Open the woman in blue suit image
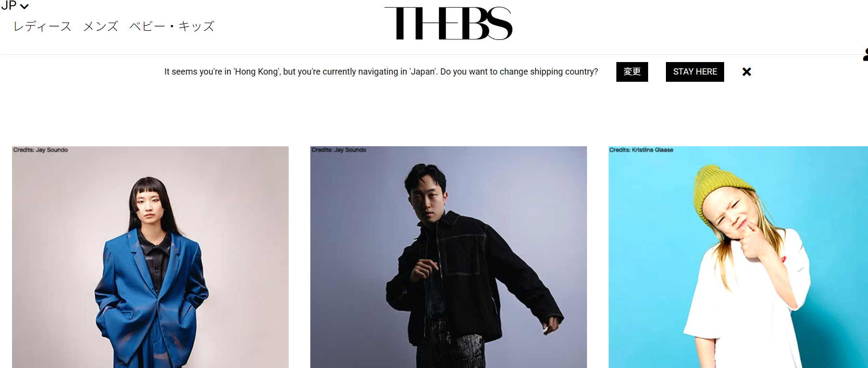868x368 pixels. tap(150, 257)
